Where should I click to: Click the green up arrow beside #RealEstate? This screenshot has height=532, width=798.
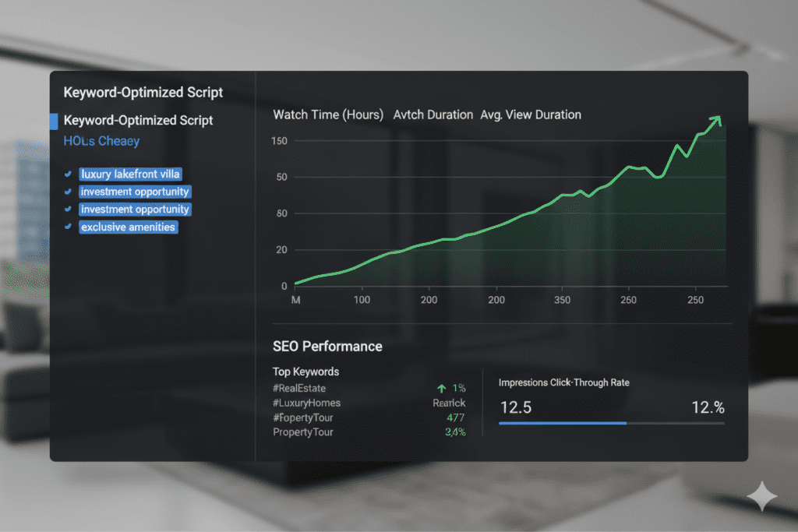click(442, 388)
